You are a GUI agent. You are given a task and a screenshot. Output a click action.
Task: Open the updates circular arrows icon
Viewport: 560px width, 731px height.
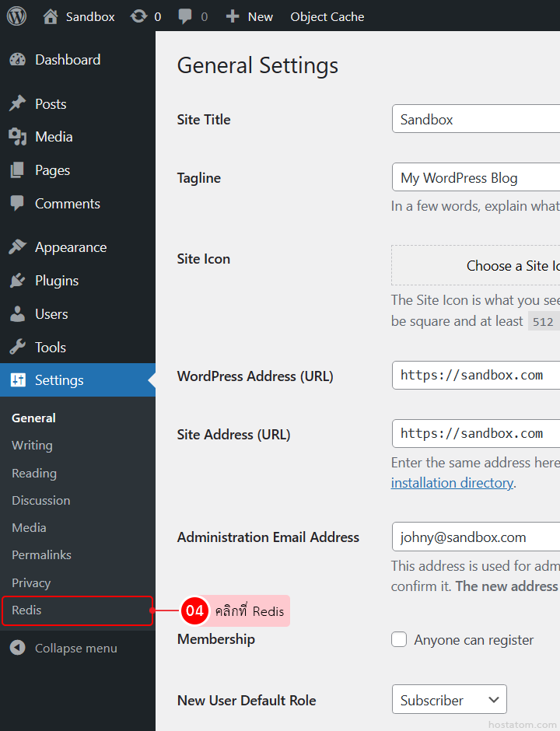[x=139, y=16]
